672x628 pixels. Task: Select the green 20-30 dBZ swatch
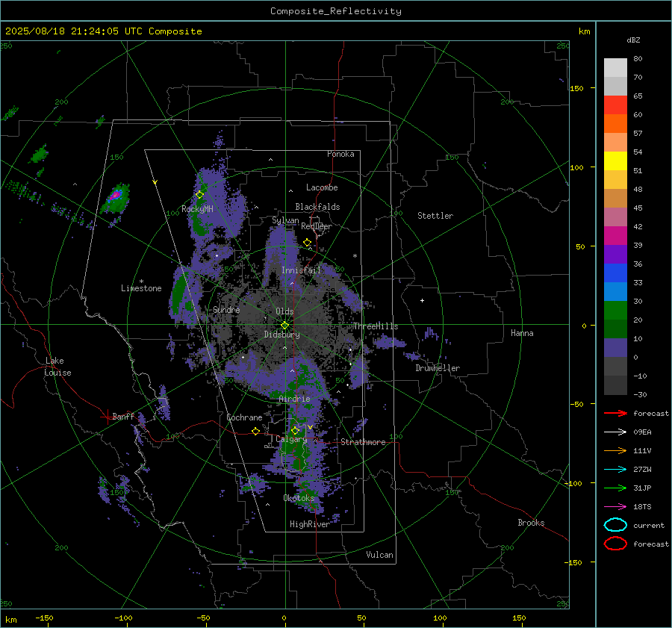[615, 311]
